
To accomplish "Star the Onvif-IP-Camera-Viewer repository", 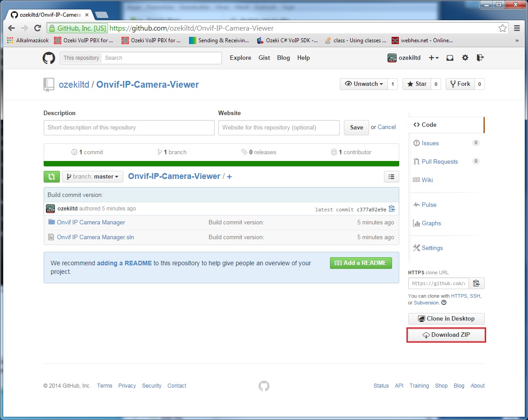I will pos(416,84).
